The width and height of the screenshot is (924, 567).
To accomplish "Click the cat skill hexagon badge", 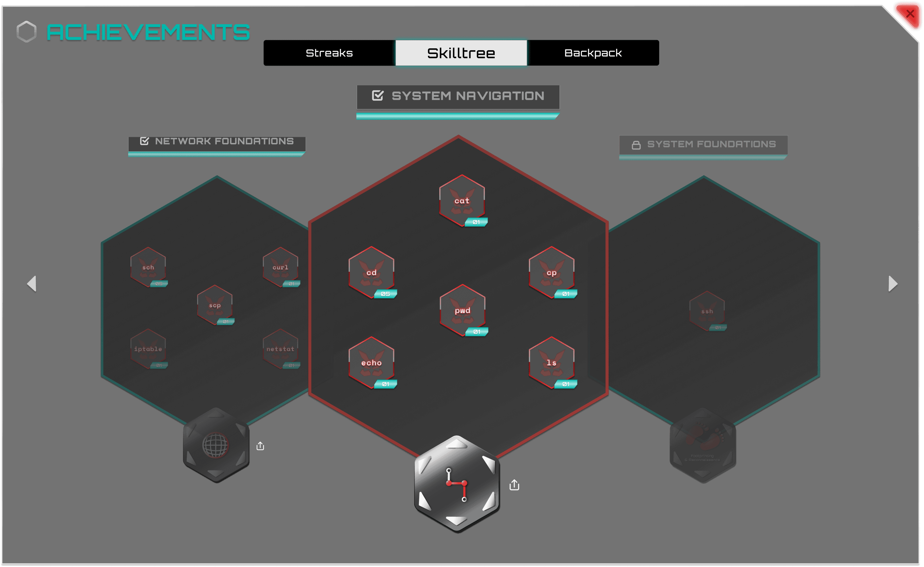I will [x=462, y=201].
